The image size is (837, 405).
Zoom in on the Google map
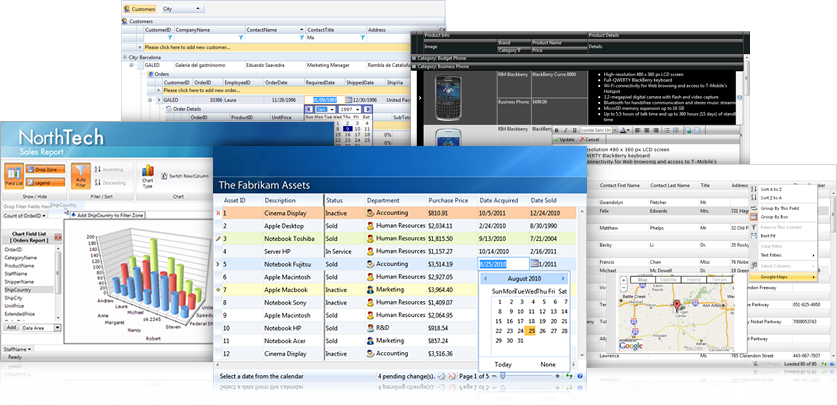(624, 280)
